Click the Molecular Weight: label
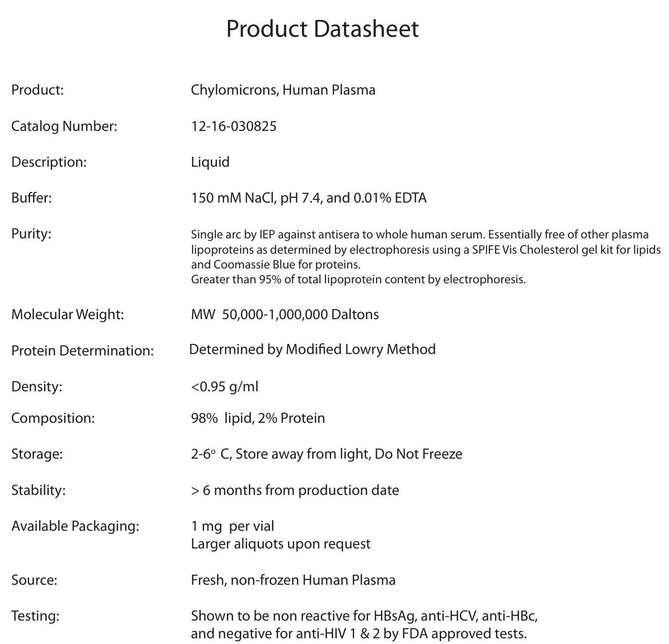Image resolution: width=669 pixels, height=644 pixels. (x=67, y=314)
